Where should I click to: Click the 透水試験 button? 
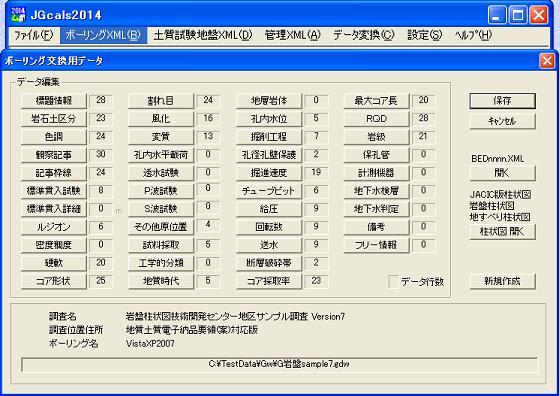161,173
